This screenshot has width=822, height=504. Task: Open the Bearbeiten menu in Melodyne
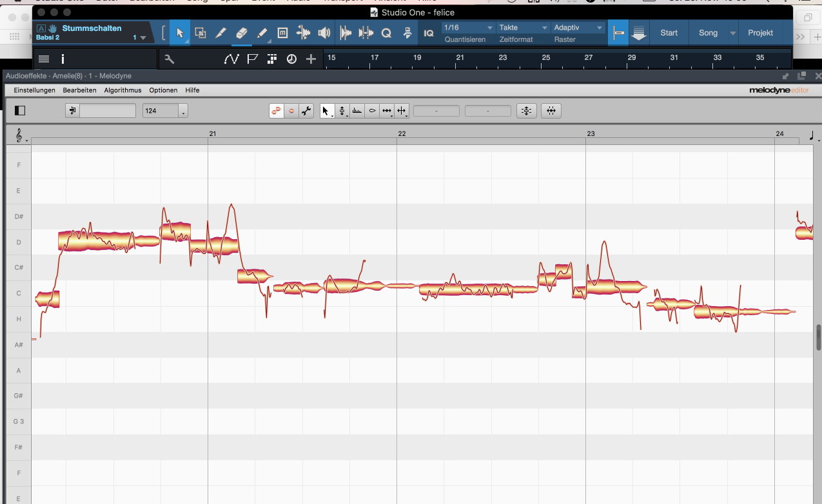click(80, 90)
